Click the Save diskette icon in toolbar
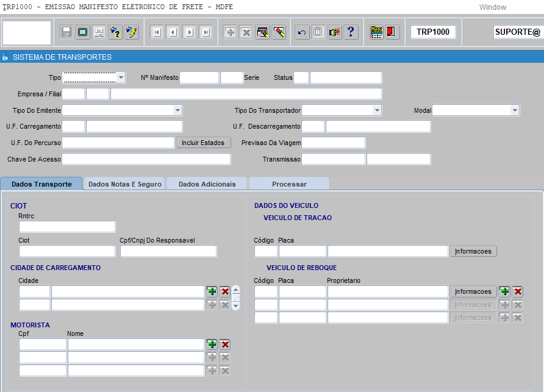544x392 pixels. click(x=66, y=32)
